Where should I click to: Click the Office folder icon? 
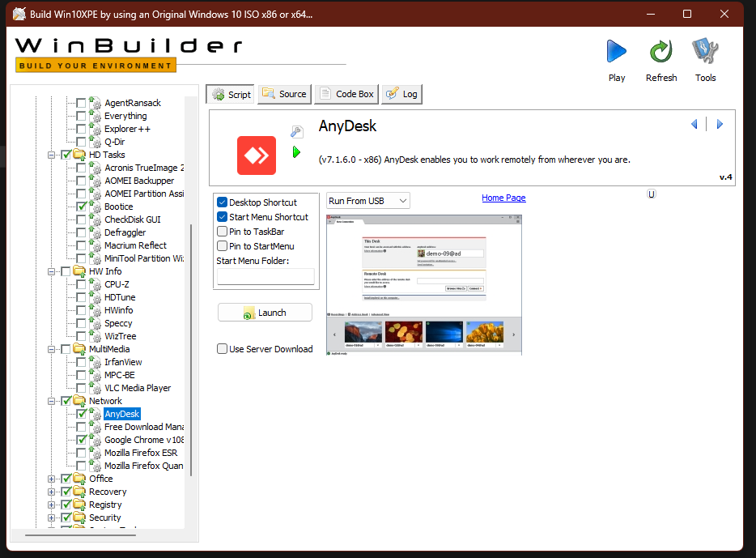[79, 479]
